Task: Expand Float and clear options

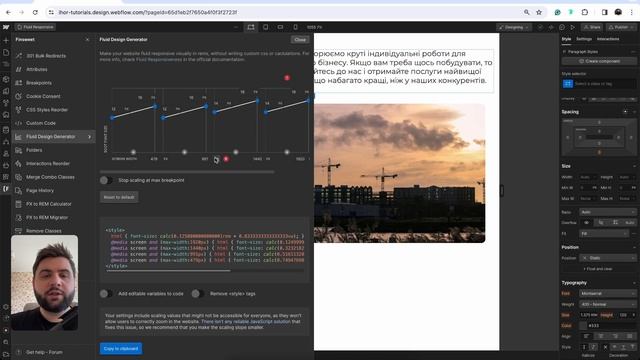Action: pos(598,269)
